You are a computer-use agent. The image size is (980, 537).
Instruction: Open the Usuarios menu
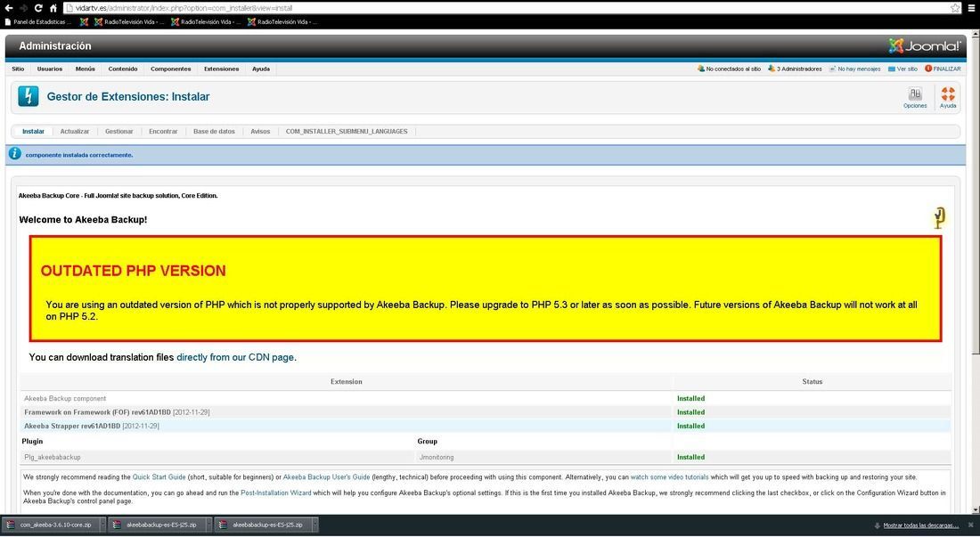[49, 69]
